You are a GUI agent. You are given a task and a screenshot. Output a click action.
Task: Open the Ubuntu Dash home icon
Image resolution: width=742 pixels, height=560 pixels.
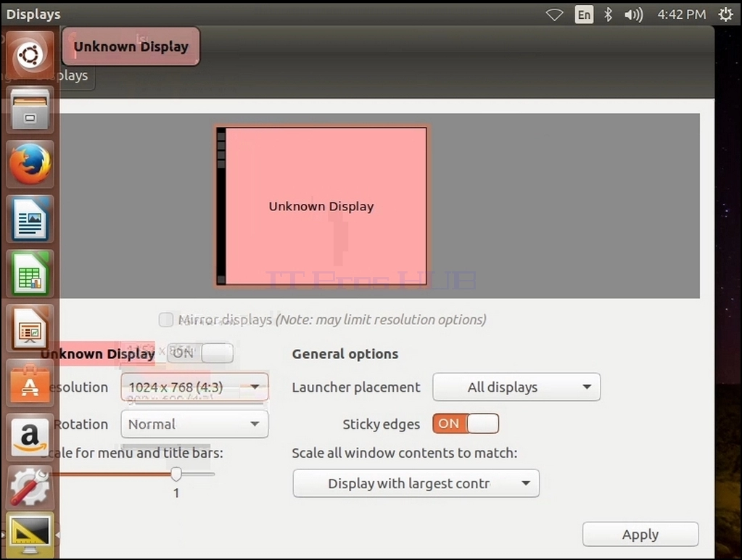tap(30, 55)
